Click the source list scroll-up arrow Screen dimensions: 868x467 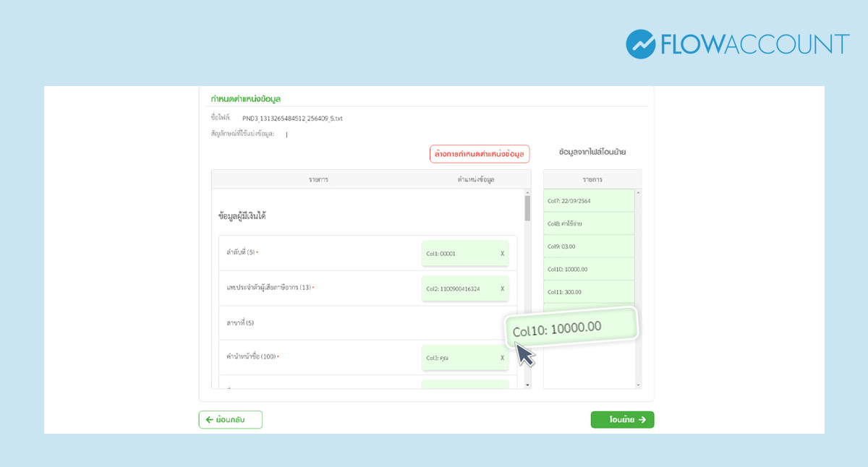tap(638, 193)
